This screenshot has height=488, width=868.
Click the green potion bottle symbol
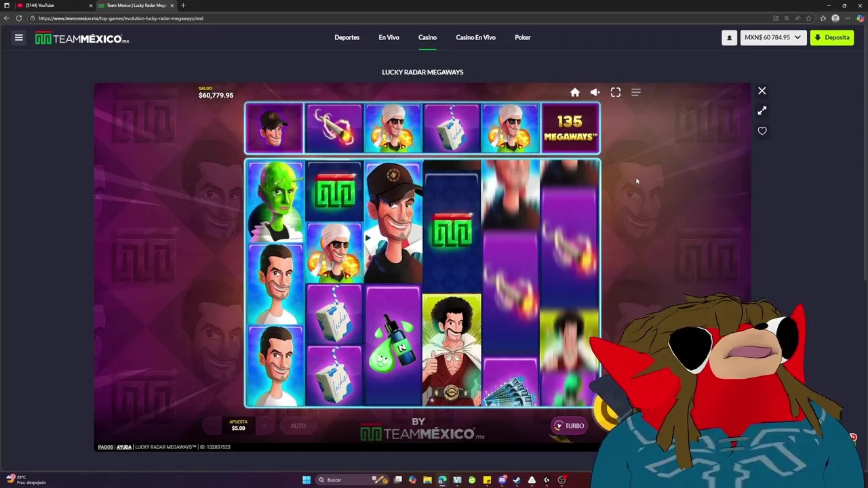click(x=393, y=346)
